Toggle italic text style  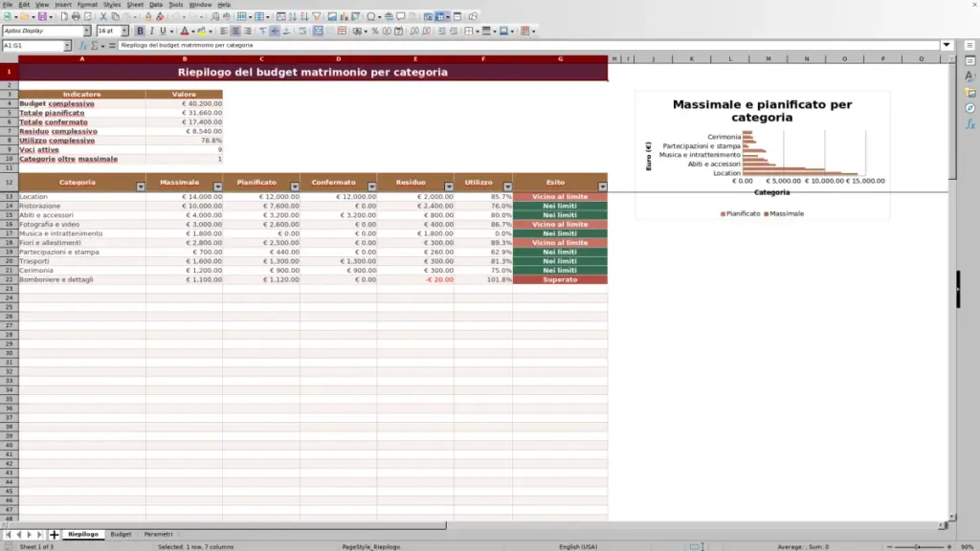(152, 31)
